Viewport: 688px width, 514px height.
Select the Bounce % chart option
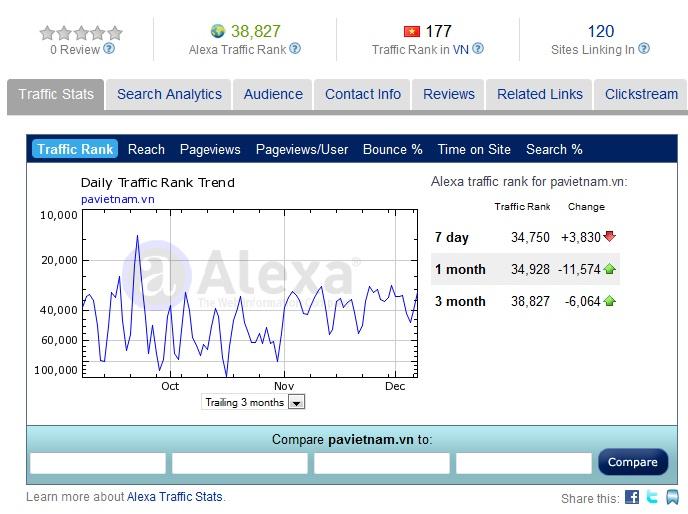392,149
